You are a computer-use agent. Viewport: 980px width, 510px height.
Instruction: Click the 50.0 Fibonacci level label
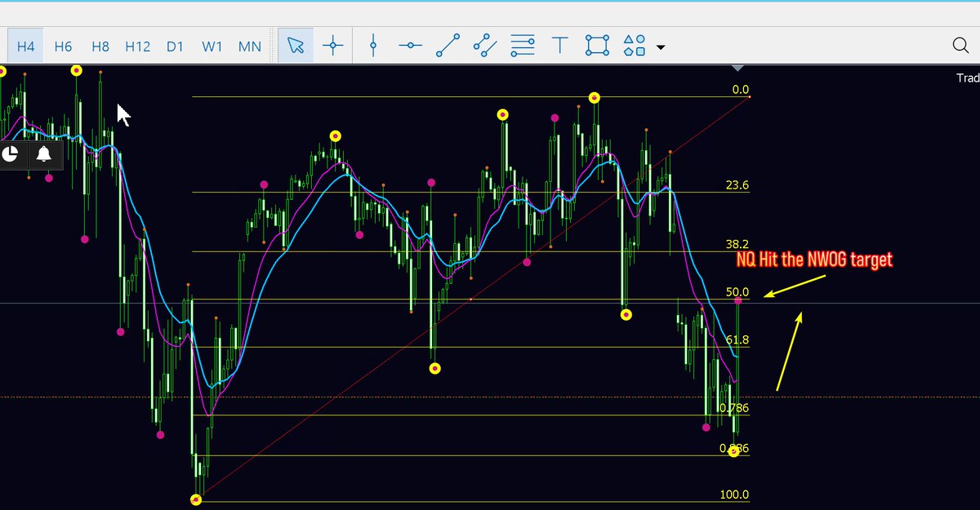[737, 292]
